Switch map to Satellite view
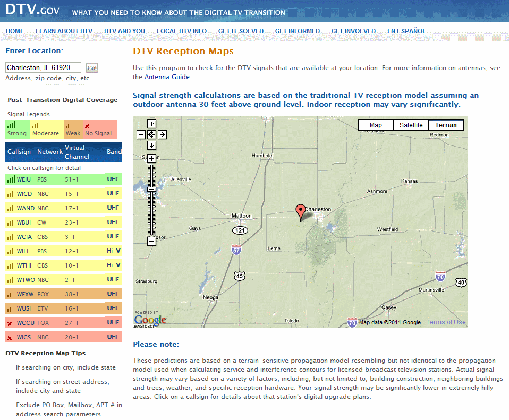The height and width of the screenshot is (420, 509). click(x=411, y=125)
